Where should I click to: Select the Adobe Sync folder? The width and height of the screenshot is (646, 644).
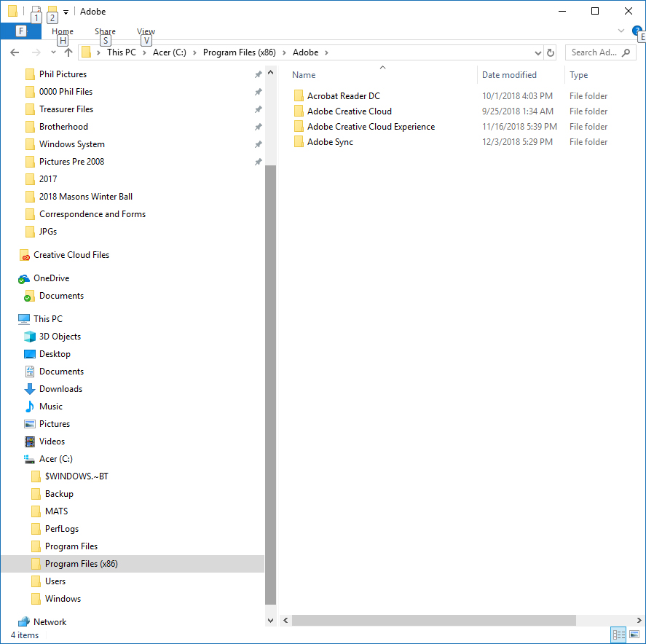330,142
